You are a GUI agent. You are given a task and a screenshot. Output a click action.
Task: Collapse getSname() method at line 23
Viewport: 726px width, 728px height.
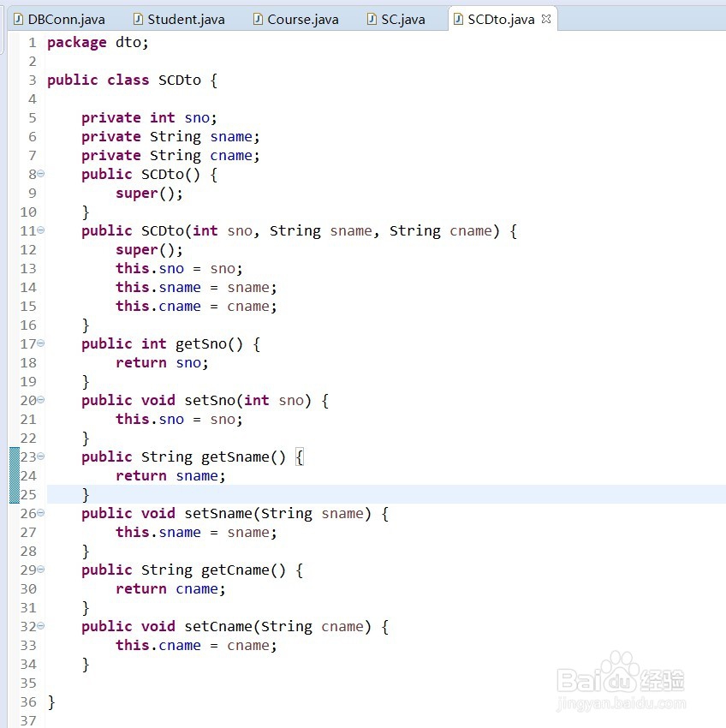coord(41,456)
